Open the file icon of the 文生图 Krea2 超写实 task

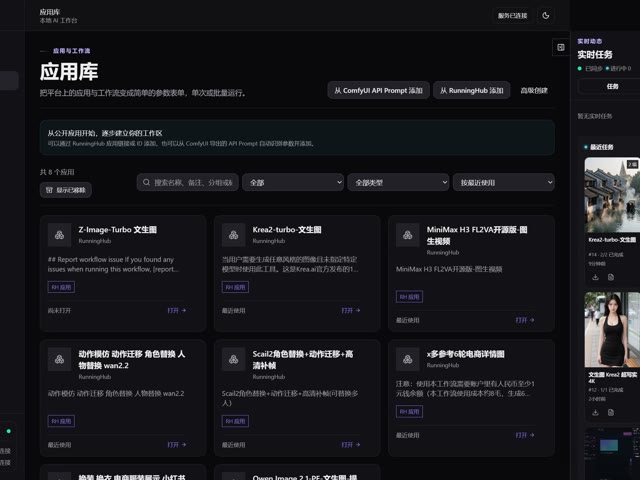click(x=611, y=413)
